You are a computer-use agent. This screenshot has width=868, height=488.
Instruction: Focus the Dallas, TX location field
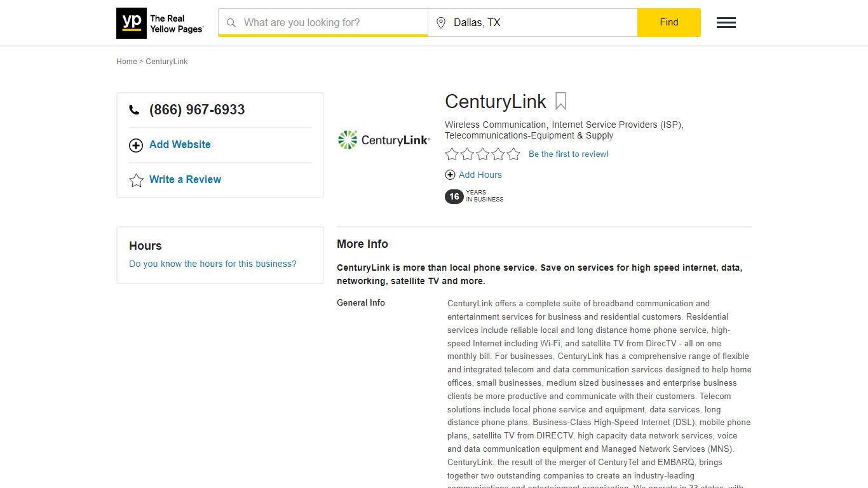532,23
